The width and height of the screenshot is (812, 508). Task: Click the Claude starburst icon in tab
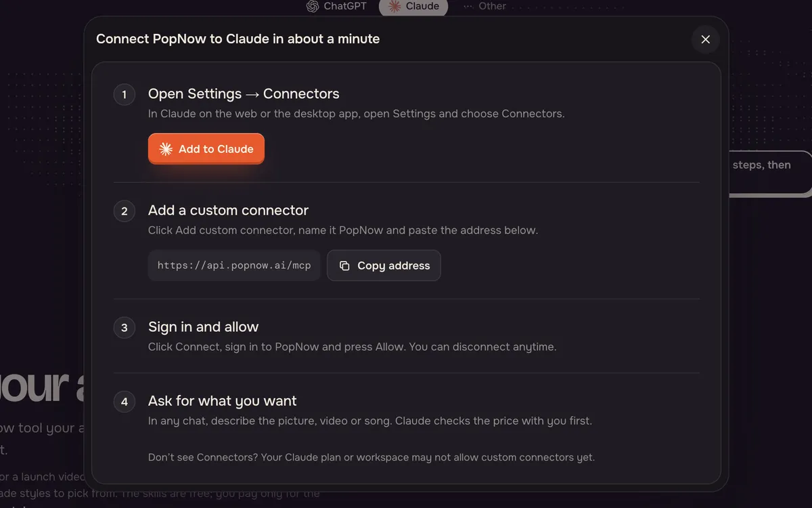point(394,6)
